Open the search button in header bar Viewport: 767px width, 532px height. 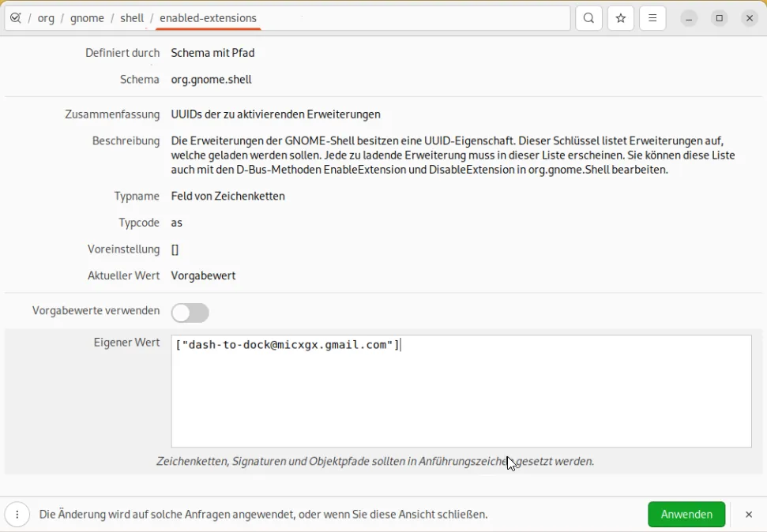point(588,18)
